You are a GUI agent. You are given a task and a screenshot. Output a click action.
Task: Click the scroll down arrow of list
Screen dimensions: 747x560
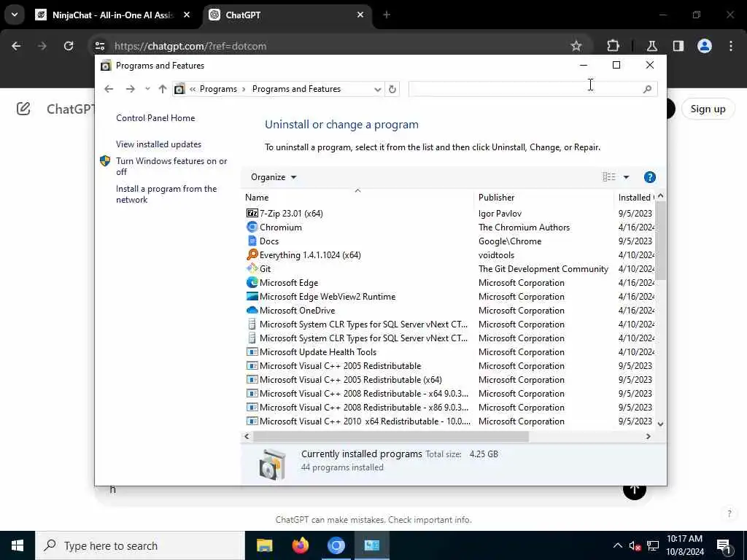click(x=660, y=424)
